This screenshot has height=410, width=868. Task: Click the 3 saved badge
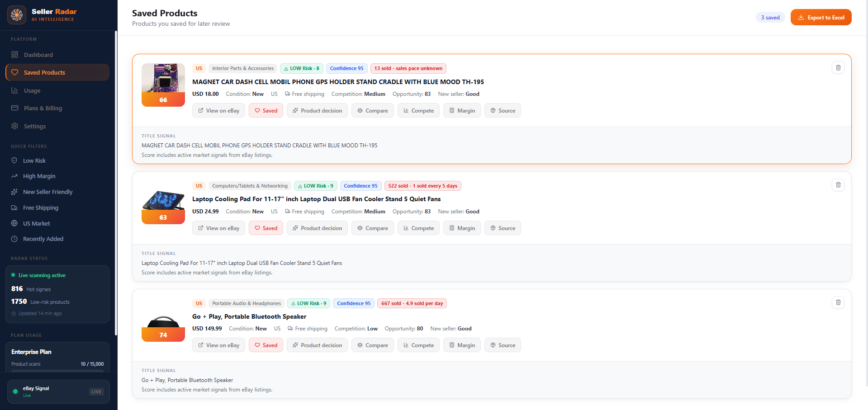[x=770, y=17]
